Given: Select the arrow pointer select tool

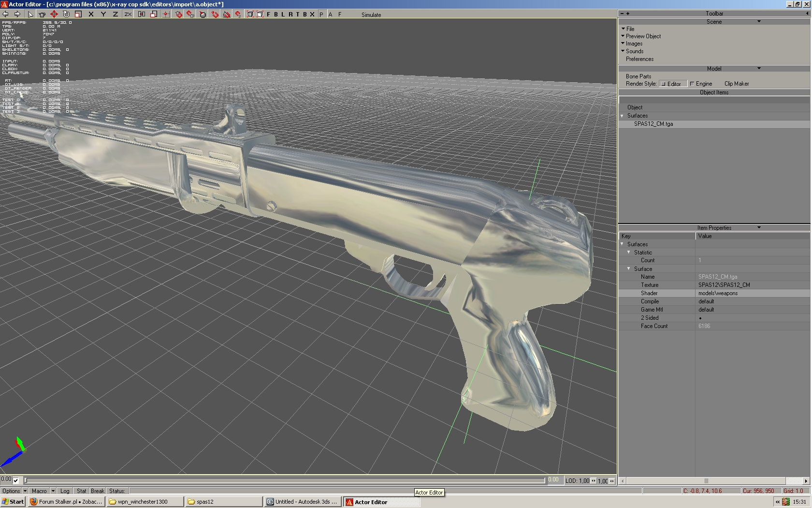Looking at the screenshot, I should click(30, 15).
